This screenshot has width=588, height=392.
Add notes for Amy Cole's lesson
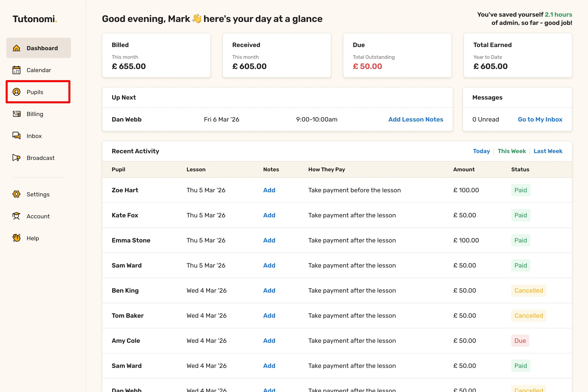(x=269, y=341)
